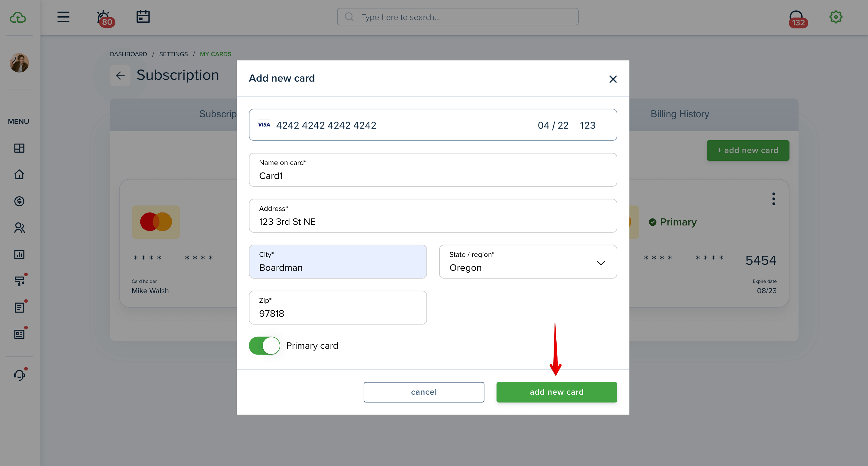Click the cancel button in dialog

(x=424, y=392)
